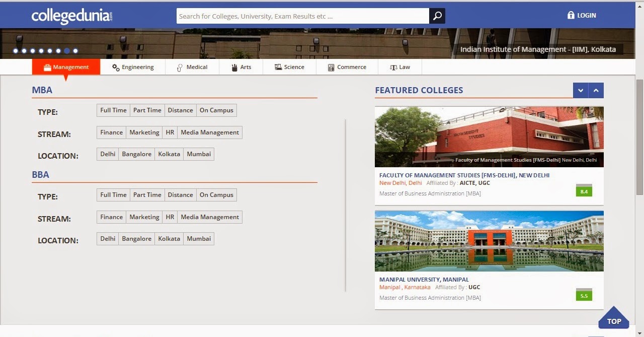Viewport: 644px width, 337px height.
Task: Filter MBA location by Bangalore
Action: pos(136,154)
